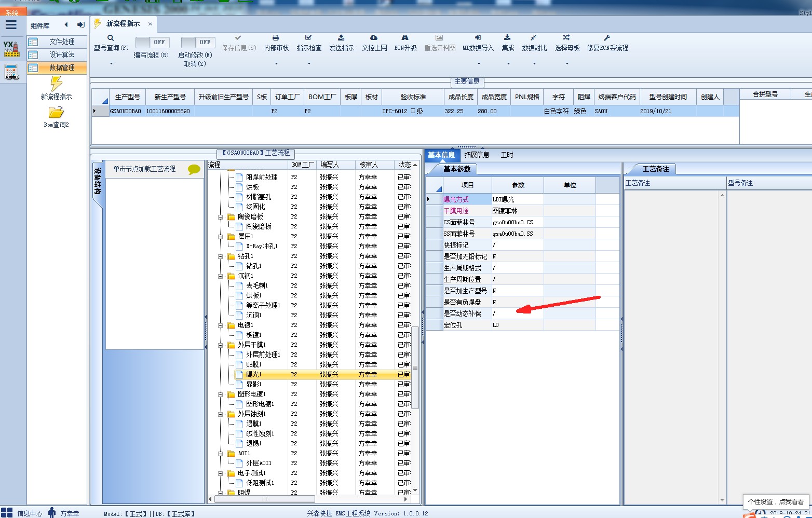The width and height of the screenshot is (812, 518).
Task: Click the 定位孔 parameter value LO
Action: [x=518, y=325]
